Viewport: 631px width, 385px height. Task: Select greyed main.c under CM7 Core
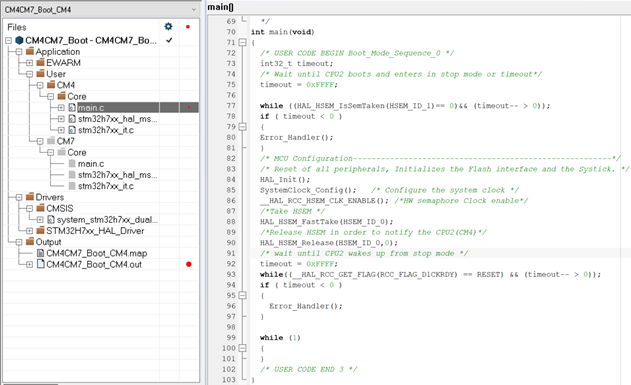coord(91,164)
